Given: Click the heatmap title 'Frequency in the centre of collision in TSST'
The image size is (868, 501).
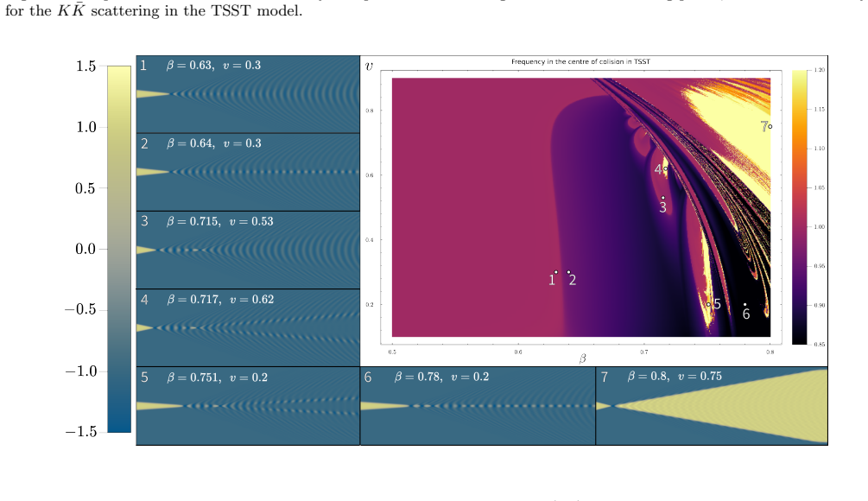Looking at the screenshot, I should 580,61.
